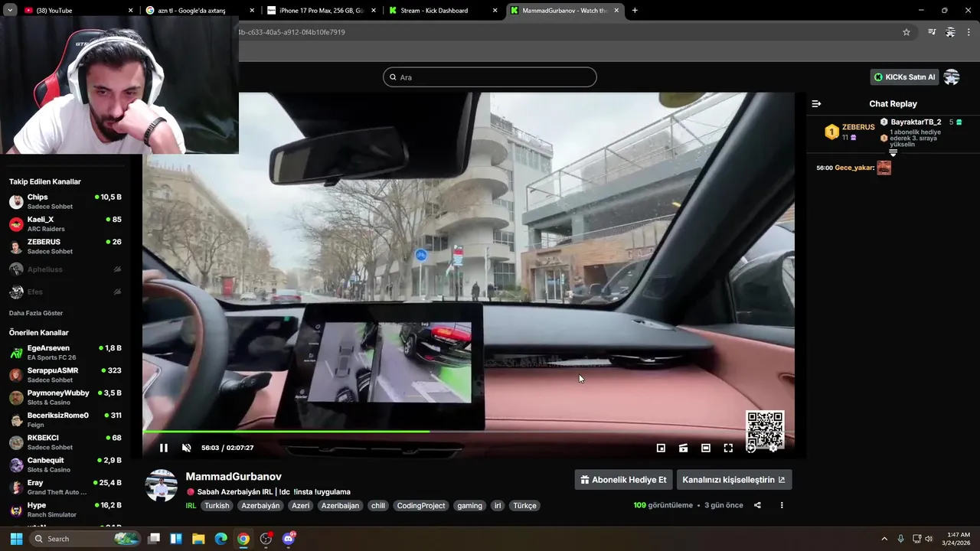Open BeceriksizRome0 recommended channel
This screenshot has width=980, height=551.
click(65, 419)
